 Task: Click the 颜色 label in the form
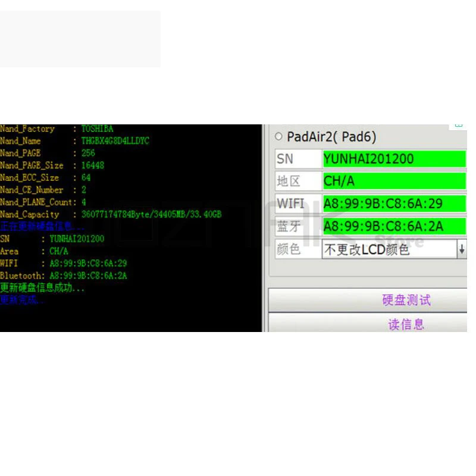pyautogui.click(x=289, y=249)
